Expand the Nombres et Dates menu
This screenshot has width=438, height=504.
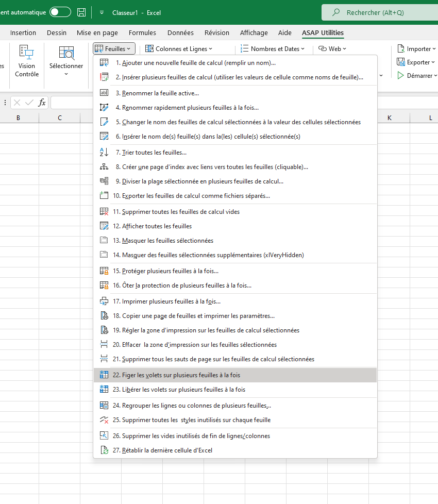[x=273, y=49]
